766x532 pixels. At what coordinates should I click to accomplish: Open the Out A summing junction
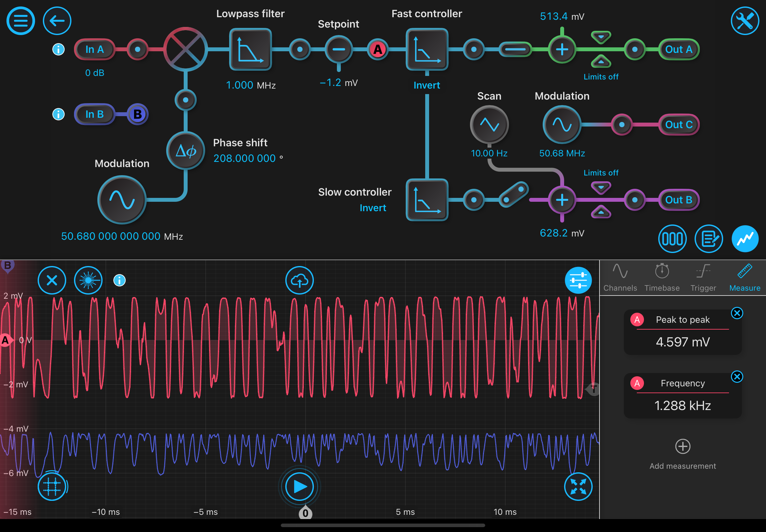click(x=562, y=49)
